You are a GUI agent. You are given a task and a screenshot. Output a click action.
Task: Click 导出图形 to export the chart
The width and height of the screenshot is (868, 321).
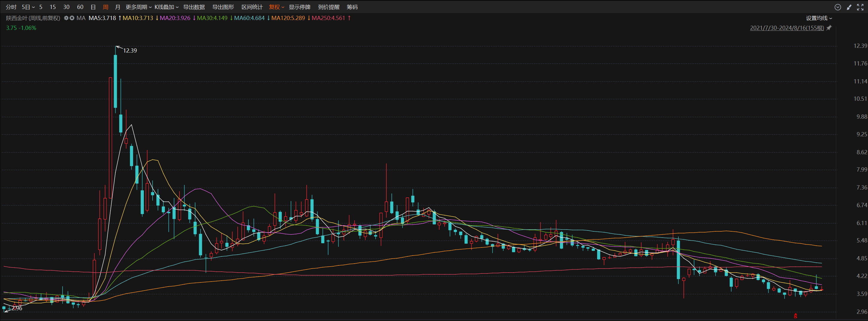[x=223, y=7]
